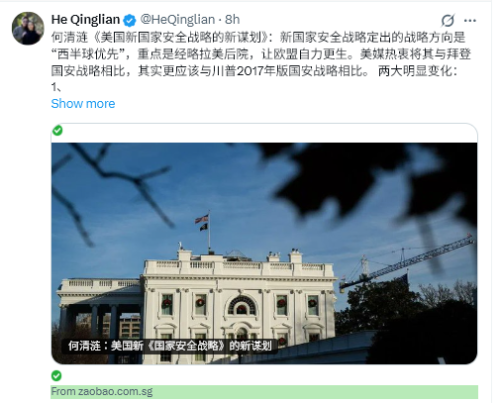500x403 pixels.
Task: Open He Qinglian display name link
Action: [x=85, y=20]
